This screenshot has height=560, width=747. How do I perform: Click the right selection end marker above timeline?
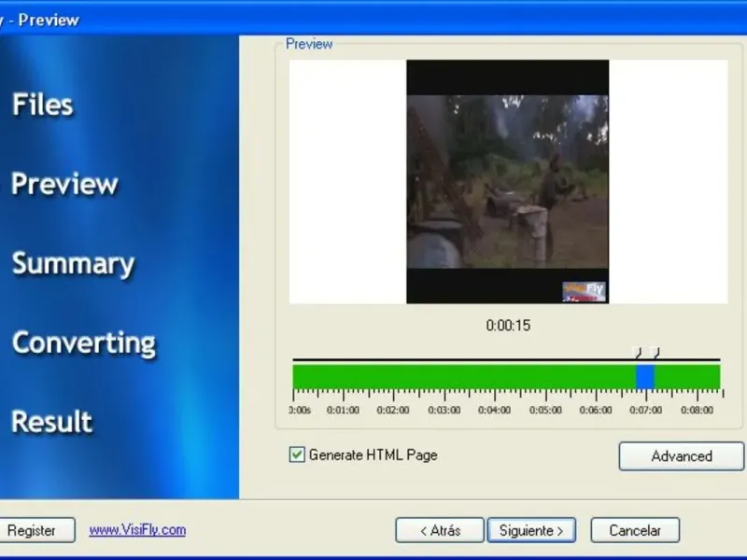click(655, 353)
